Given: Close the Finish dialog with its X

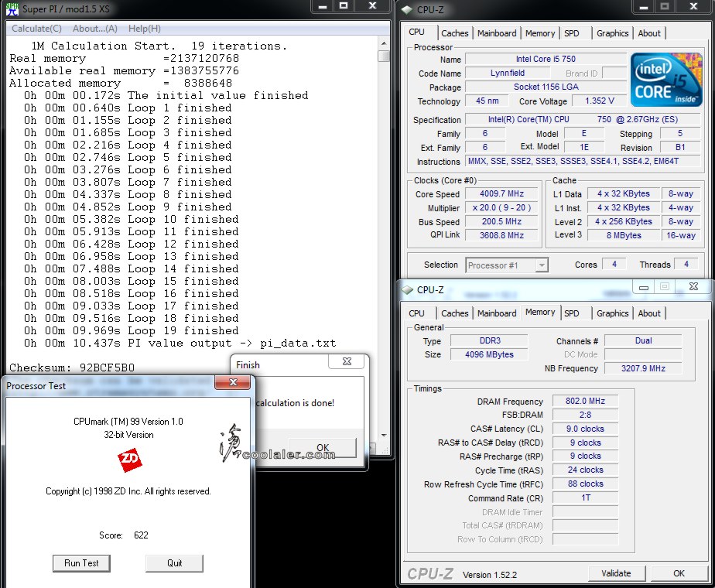Looking at the screenshot, I should (x=347, y=361).
